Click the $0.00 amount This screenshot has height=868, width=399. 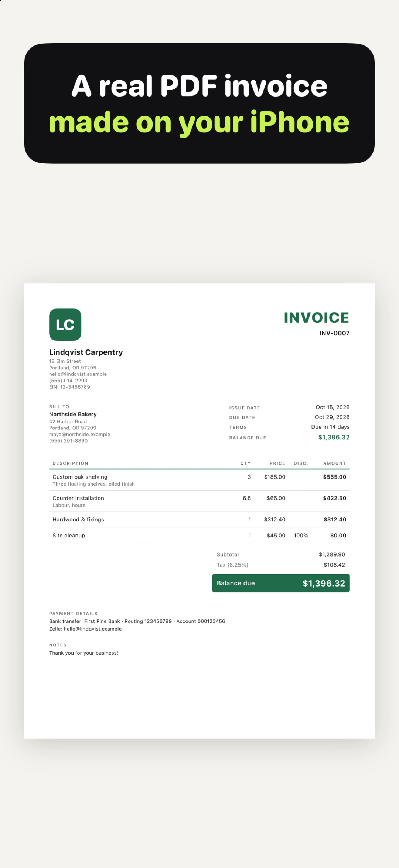(x=338, y=535)
